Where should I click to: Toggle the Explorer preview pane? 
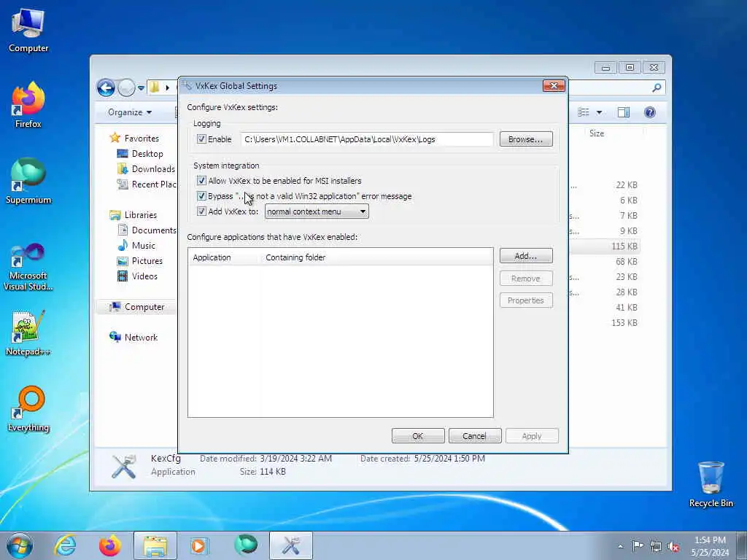tap(624, 112)
